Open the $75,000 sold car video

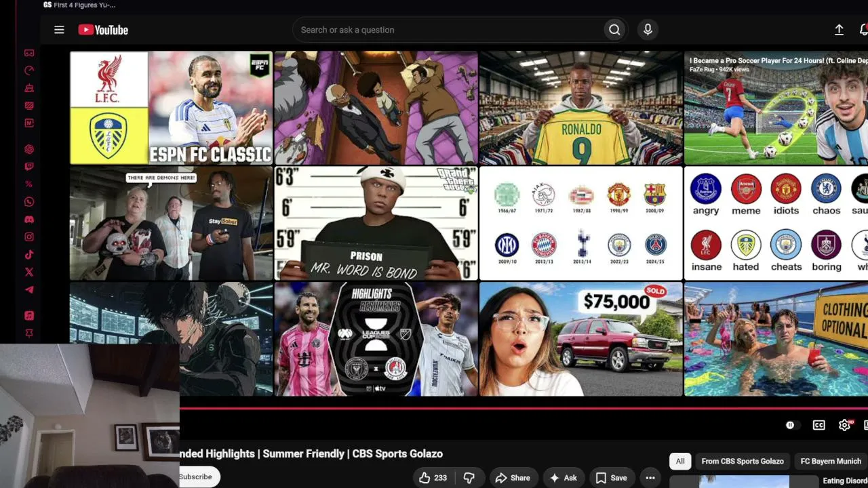(580, 339)
